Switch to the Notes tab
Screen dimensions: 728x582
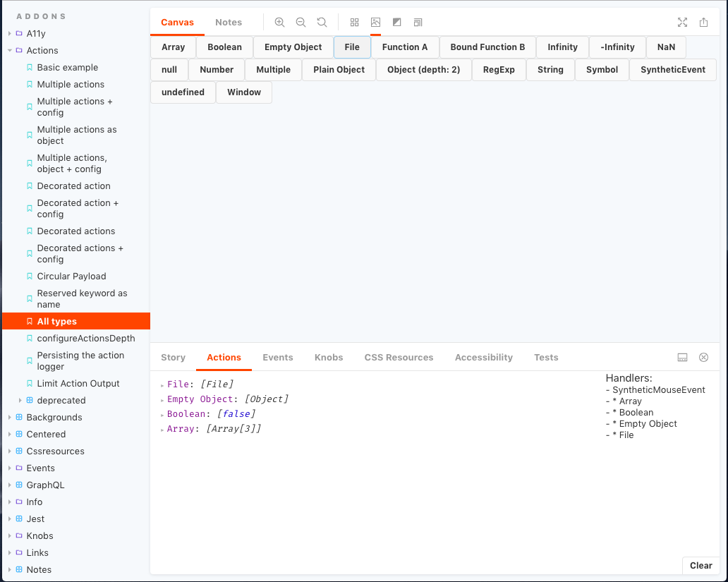[x=229, y=22]
